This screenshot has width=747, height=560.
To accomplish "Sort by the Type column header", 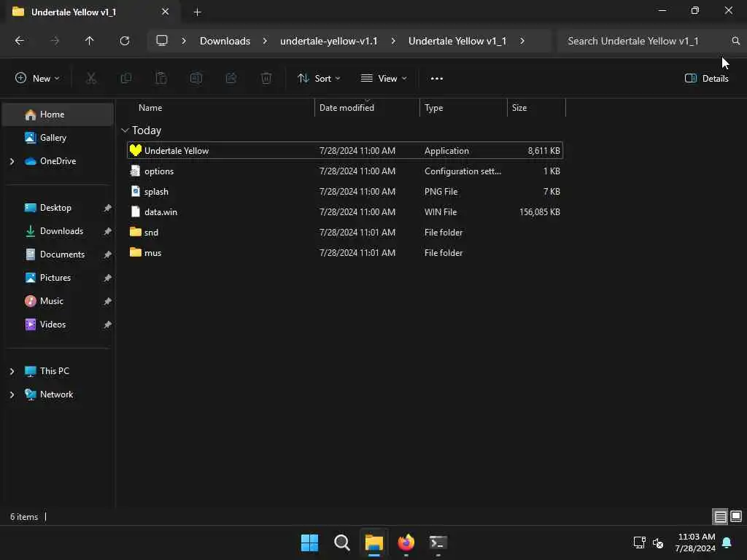I will point(433,108).
